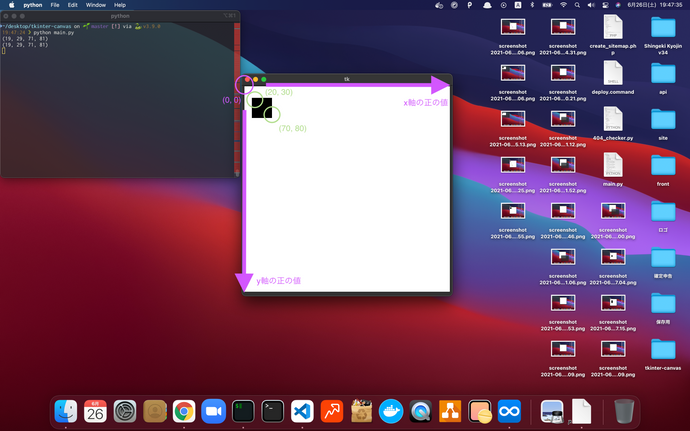Open the Edit menu

pyautogui.click(x=73, y=5)
